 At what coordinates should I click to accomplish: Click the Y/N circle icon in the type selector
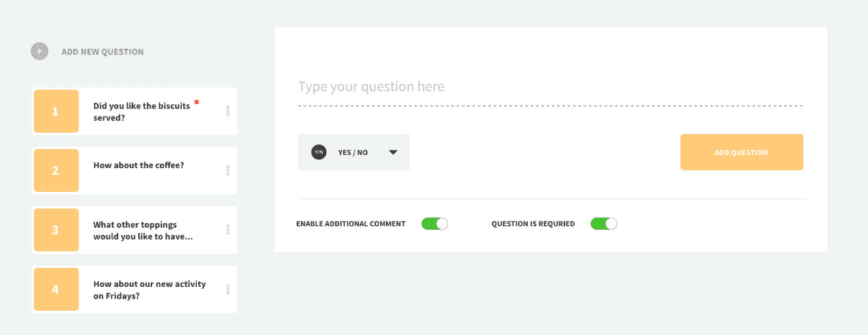[318, 152]
